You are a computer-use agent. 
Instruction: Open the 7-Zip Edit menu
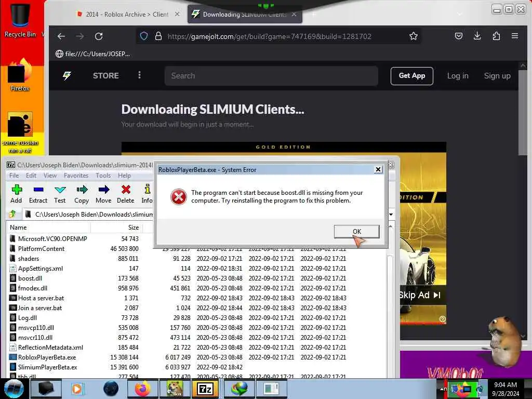(31, 176)
